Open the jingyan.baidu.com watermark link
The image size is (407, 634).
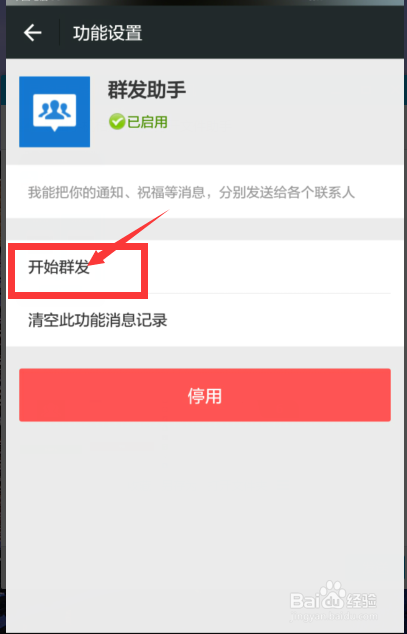pyautogui.click(x=333, y=617)
